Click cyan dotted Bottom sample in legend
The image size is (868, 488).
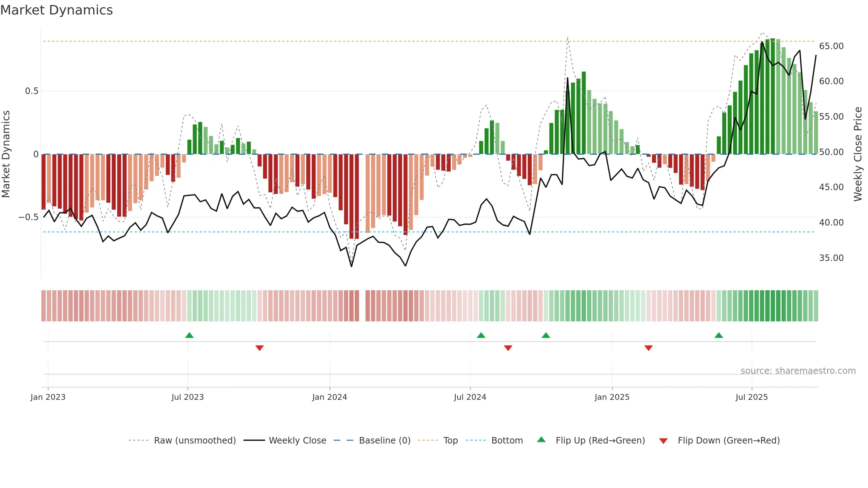pyautogui.click(x=476, y=440)
